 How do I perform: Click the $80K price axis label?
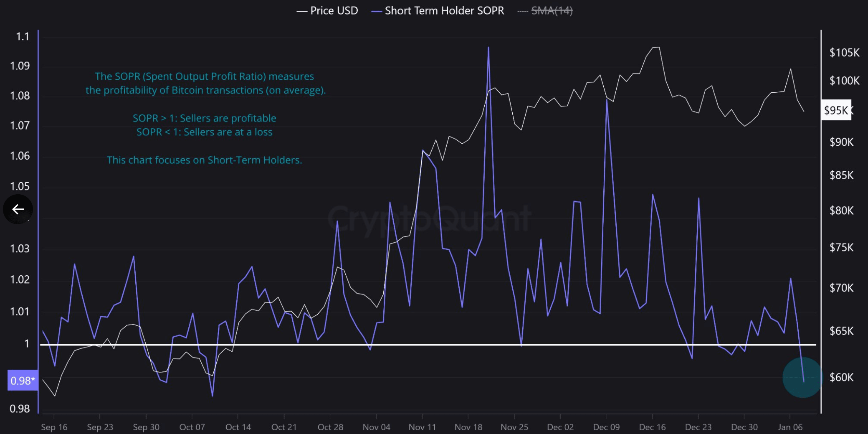coord(842,211)
